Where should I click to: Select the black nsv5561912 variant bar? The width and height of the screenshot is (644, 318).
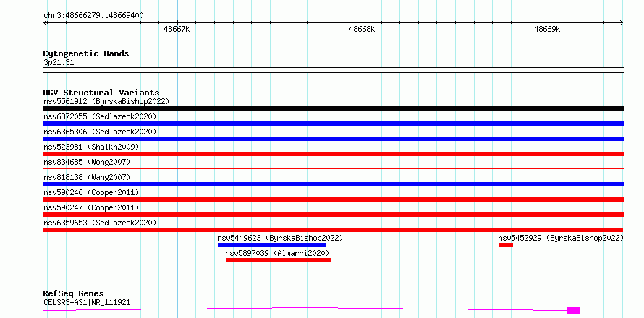pos(333,108)
